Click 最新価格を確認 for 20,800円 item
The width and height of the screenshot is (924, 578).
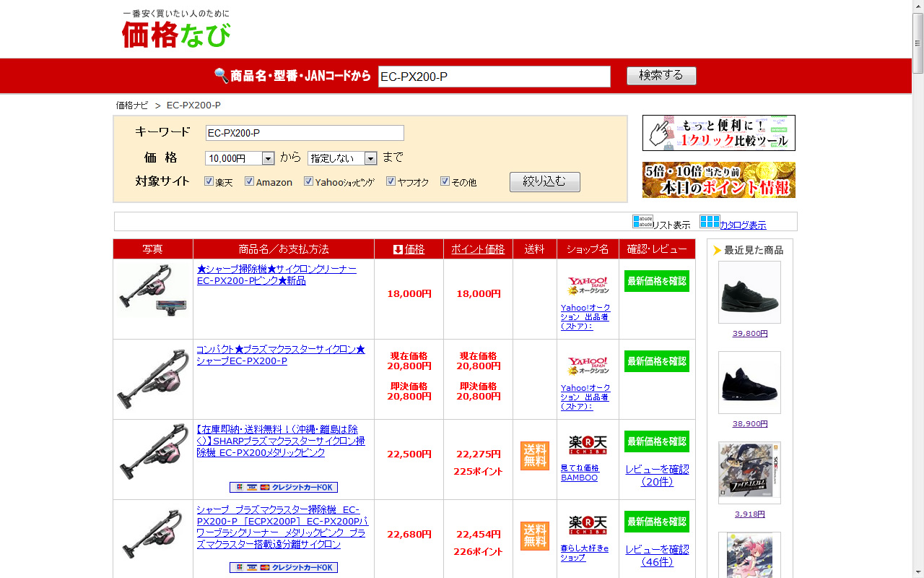657,361
